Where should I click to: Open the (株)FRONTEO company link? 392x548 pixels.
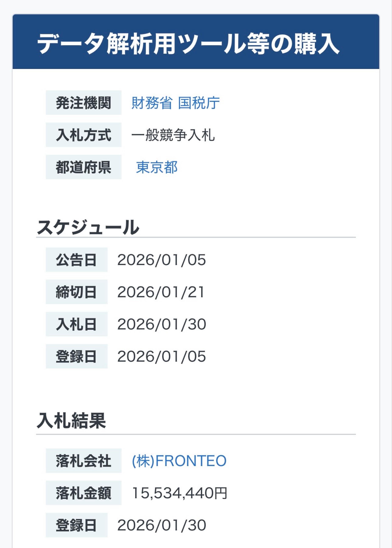(x=179, y=461)
